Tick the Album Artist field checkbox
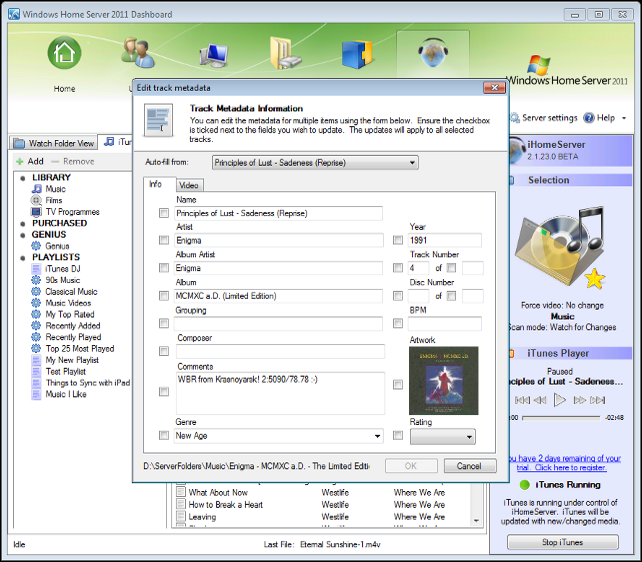 pyautogui.click(x=164, y=268)
